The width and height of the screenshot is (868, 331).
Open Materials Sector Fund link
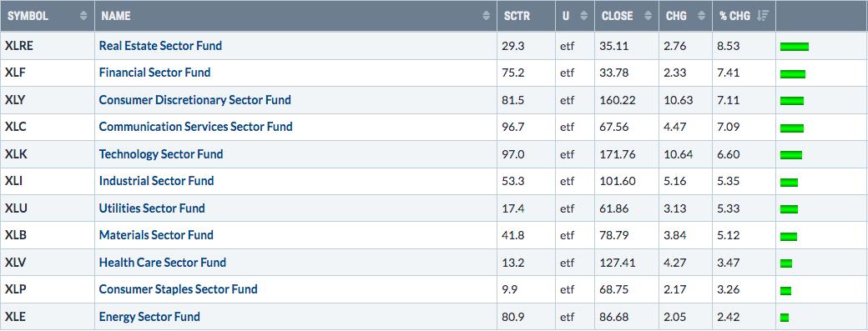(156, 235)
